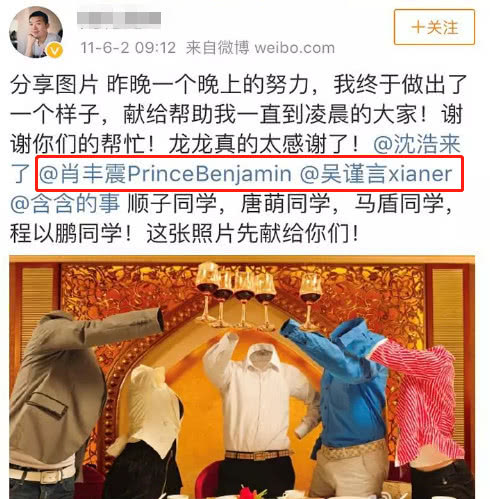Open the @吴谨言xianer mention
This screenshot has width=490, height=499.
click(376, 174)
